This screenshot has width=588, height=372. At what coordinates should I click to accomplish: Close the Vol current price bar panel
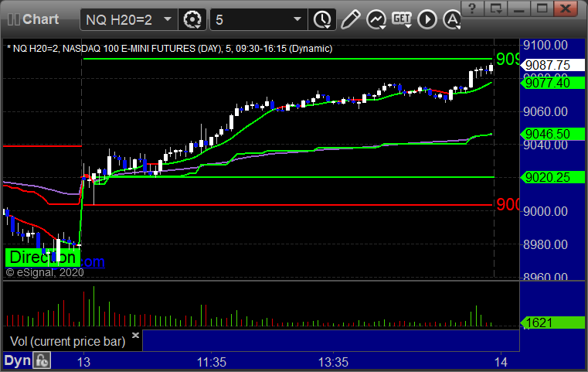pos(136,335)
